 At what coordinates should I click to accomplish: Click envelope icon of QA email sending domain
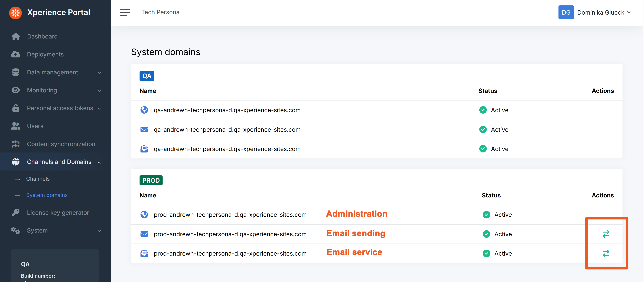click(x=144, y=130)
